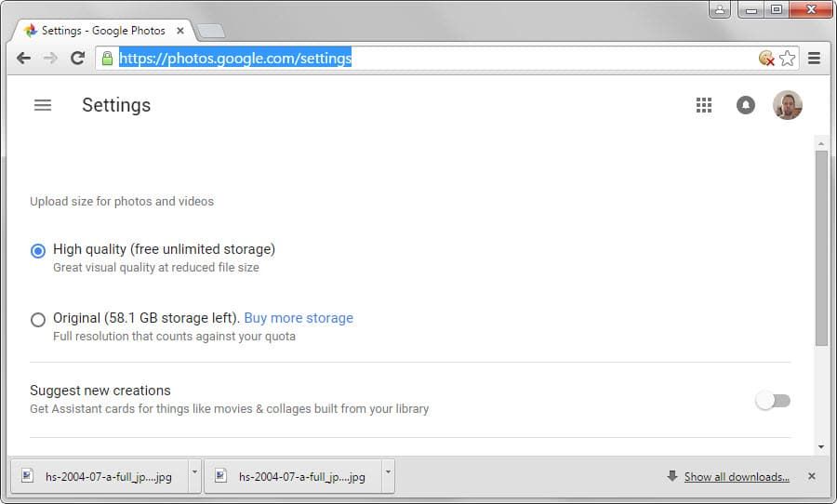Click 'Get Assistant cards for things like movies' description
The image size is (837, 504).
pyautogui.click(x=230, y=409)
